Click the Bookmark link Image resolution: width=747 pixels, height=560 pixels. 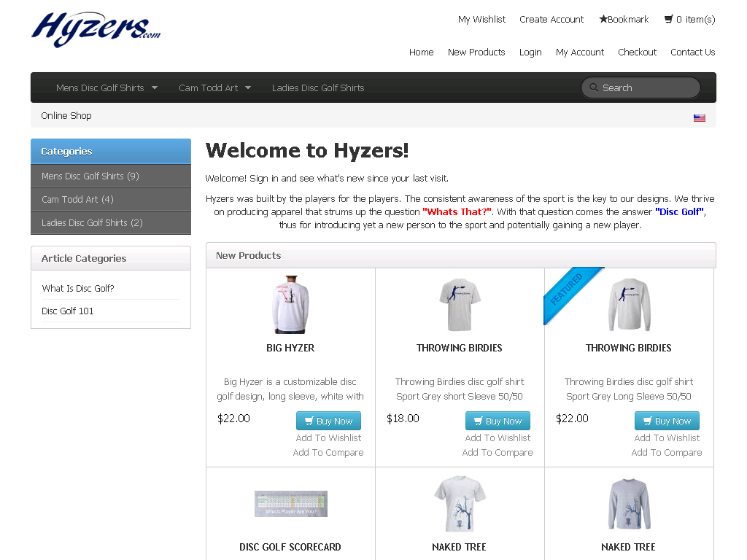tap(624, 19)
